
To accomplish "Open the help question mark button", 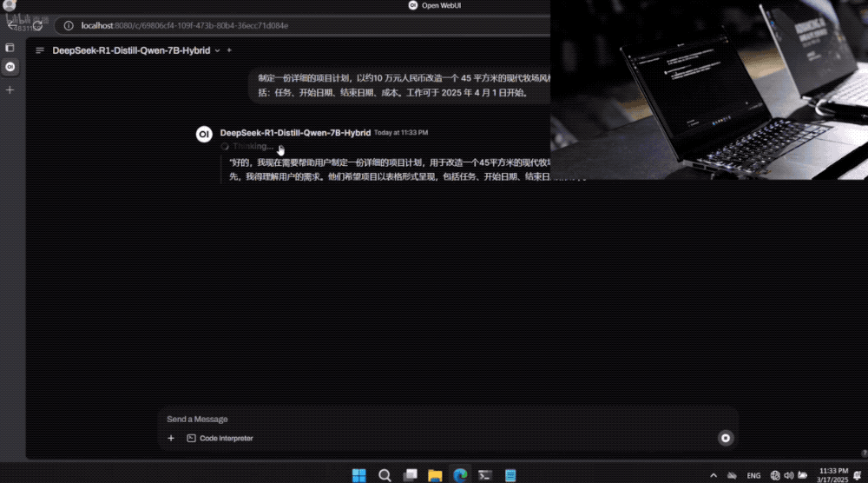I will click(x=865, y=453).
